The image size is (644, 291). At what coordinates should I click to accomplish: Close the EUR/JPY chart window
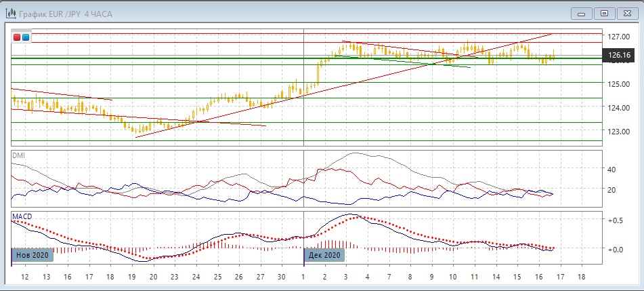(627, 13)
